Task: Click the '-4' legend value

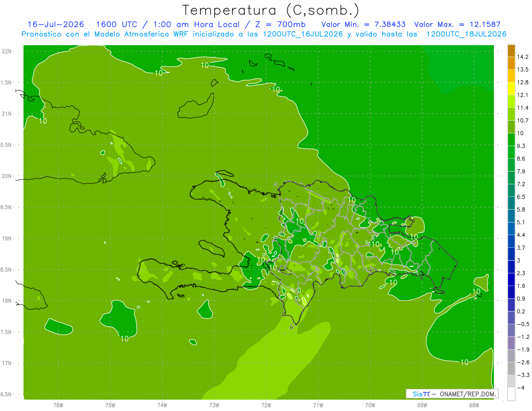Action: point(520,388)
